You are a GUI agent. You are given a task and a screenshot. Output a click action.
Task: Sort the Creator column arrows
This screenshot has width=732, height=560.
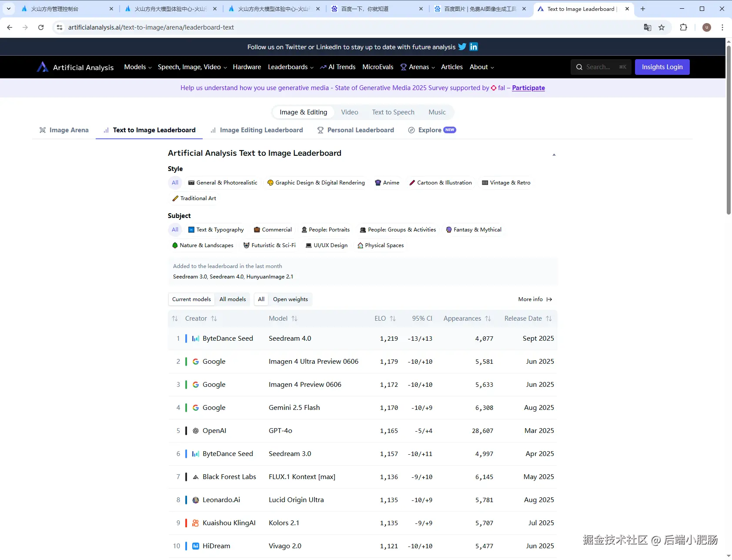[214, 319]
